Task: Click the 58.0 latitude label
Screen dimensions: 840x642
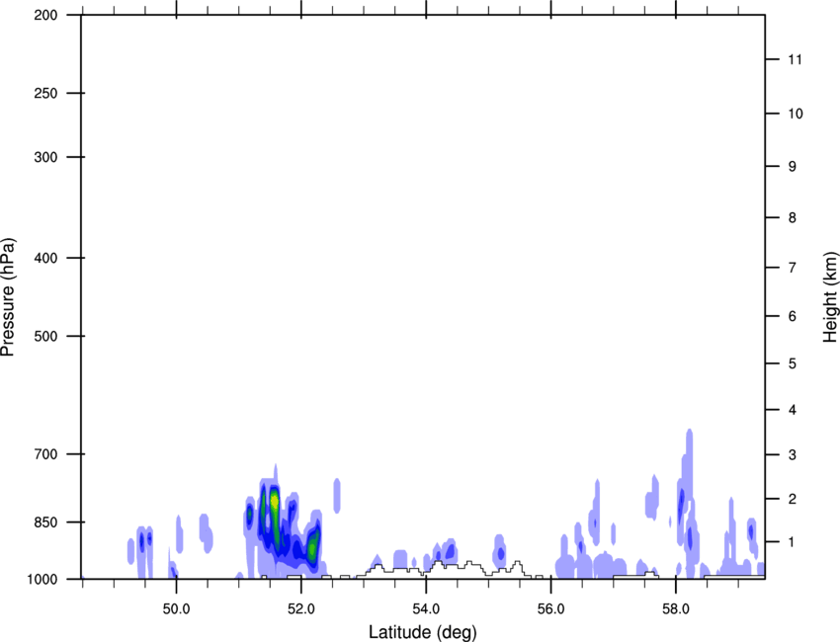Action: pyautogui.click(x=676, y=608)
